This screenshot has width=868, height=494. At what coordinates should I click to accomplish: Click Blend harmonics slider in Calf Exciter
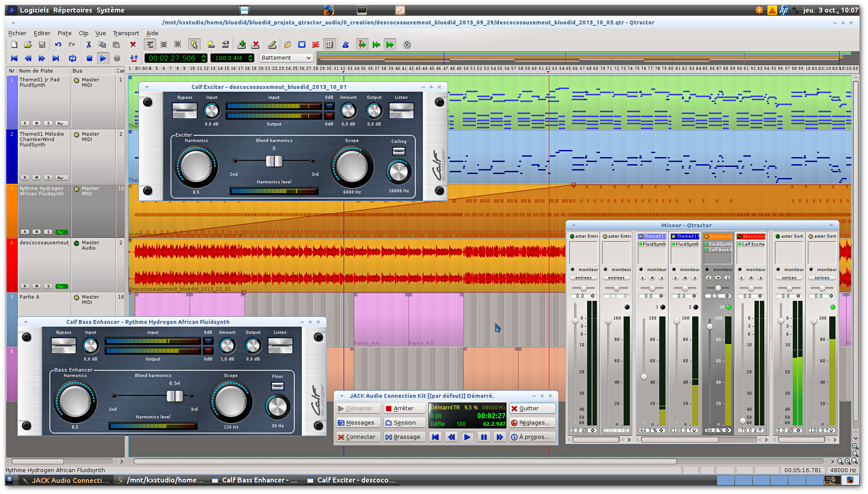tap(274, 161)
